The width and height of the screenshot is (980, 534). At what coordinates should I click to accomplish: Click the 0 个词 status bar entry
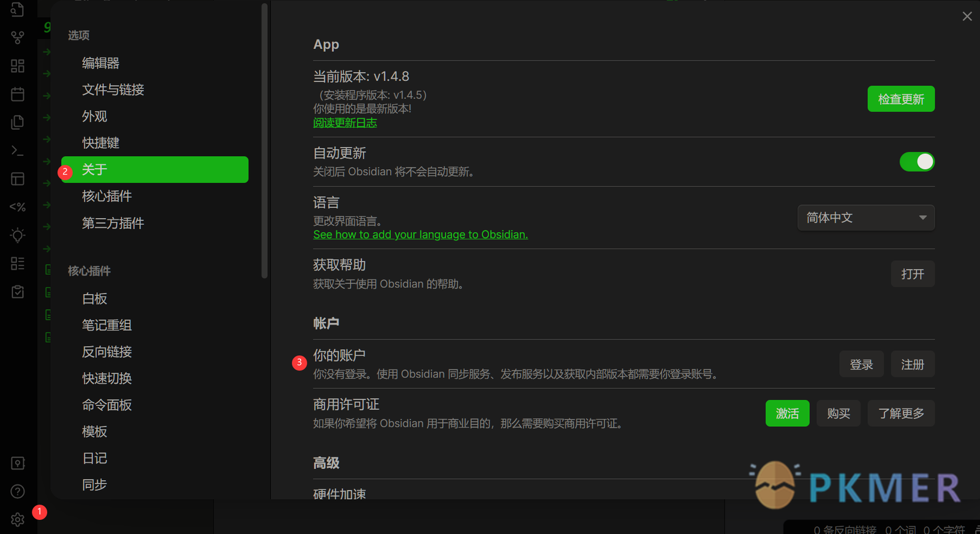click(x=900, y=529)
